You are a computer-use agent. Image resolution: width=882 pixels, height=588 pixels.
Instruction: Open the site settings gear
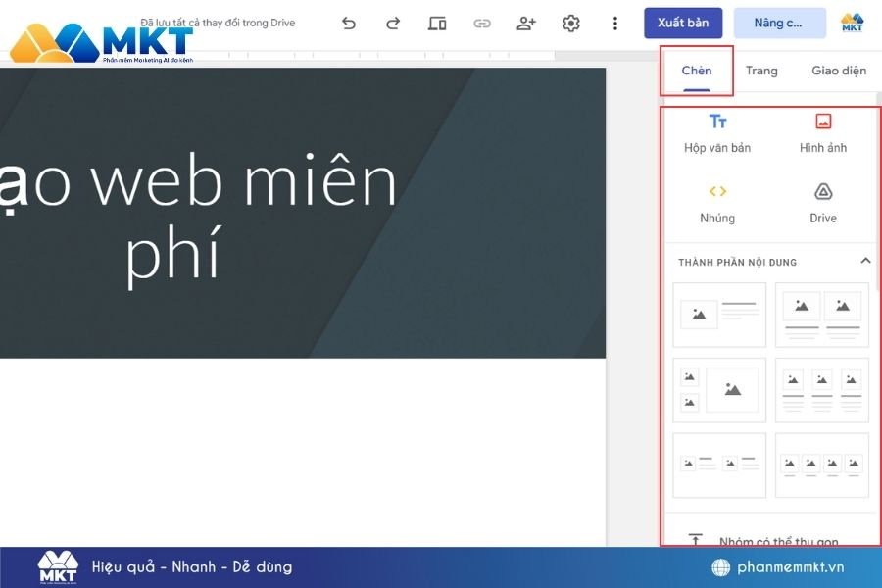click(x=571, y=24)
